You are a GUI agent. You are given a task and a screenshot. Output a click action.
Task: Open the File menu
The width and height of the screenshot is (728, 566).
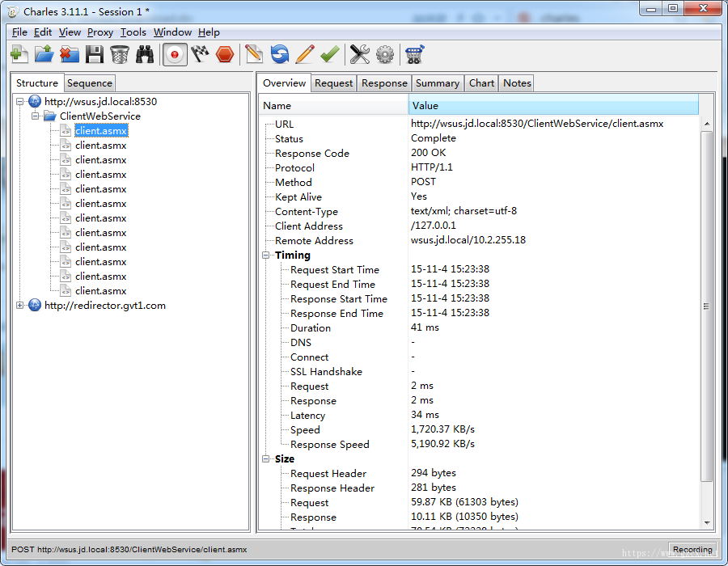coord(19,32)
